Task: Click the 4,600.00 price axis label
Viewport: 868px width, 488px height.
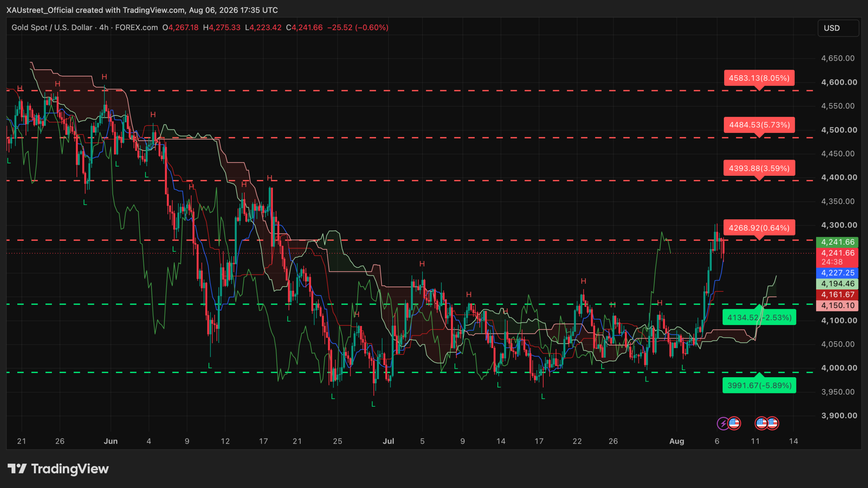Action: (839, 82)
